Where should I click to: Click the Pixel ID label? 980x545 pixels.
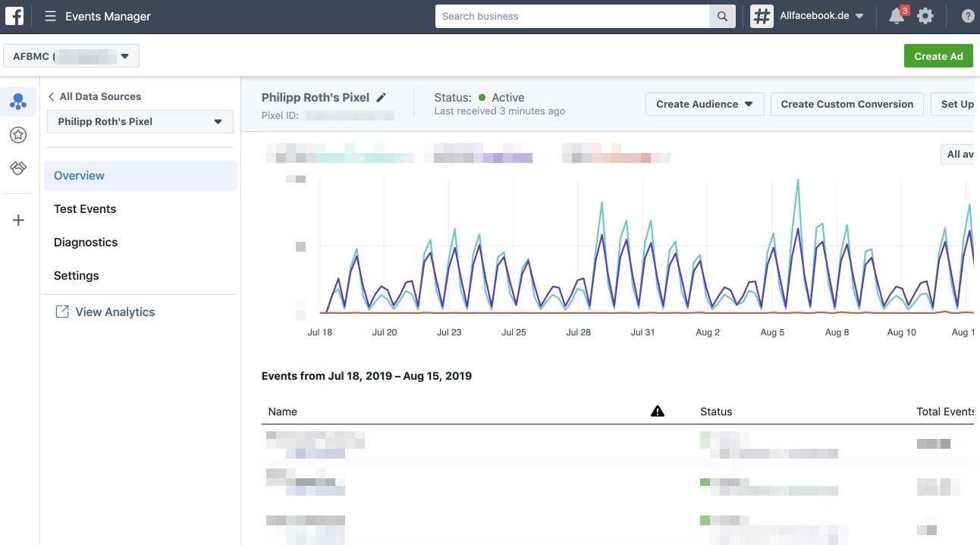click(x=281, y=116)
